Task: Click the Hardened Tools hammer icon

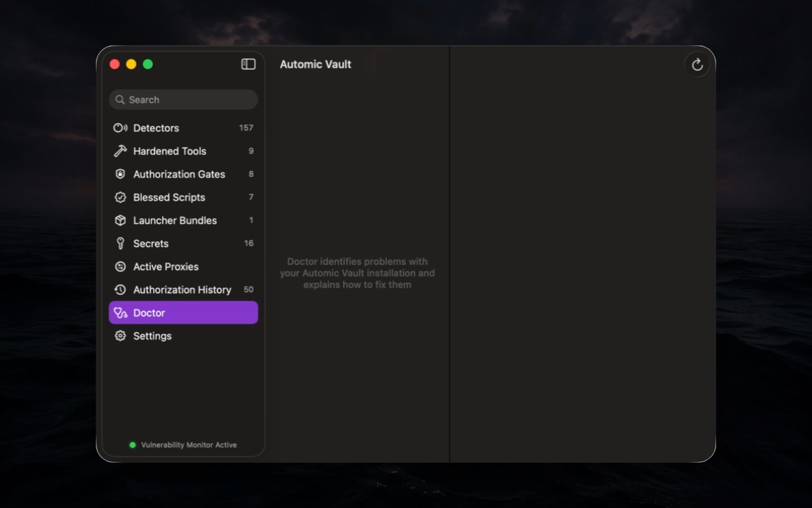Action: click(120, 151)
